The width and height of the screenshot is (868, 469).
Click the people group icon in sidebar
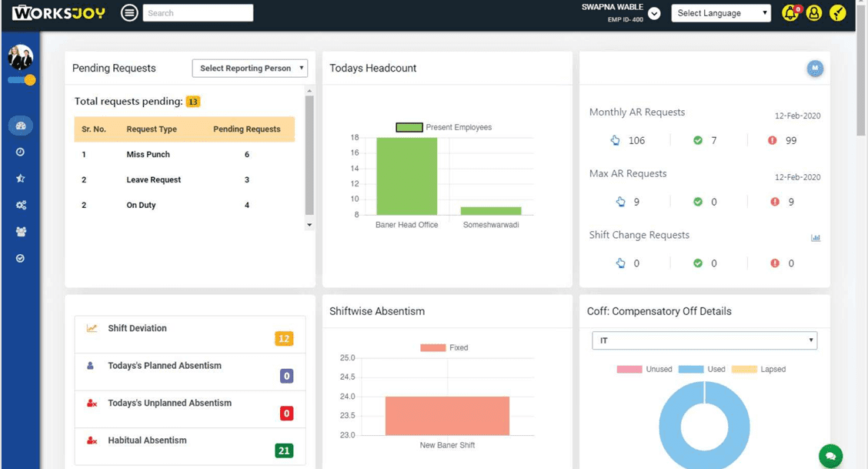pyautogui.click(x=21, y=231)
